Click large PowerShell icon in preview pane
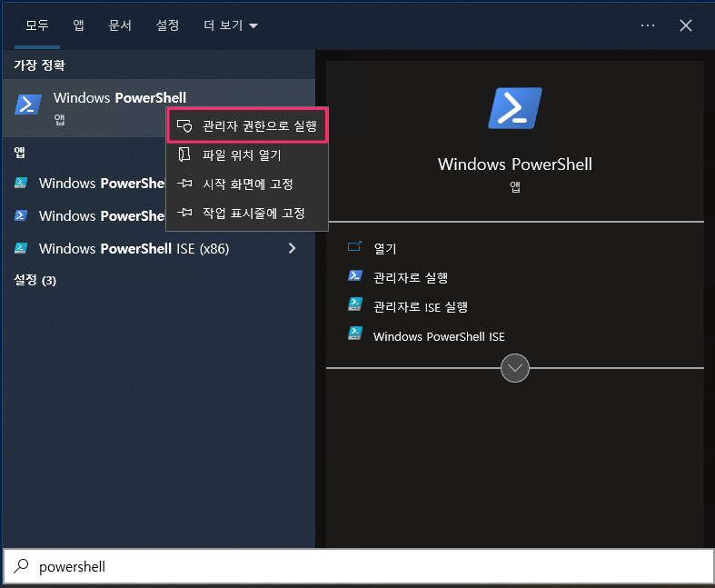The width and height of the screenshot is (715, 588). (x=515, y=108)
